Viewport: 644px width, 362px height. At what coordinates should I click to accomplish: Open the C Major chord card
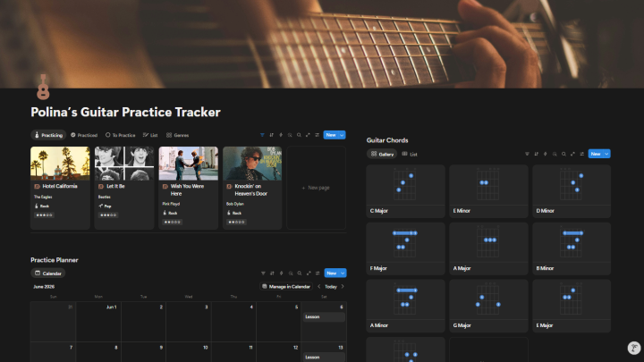click(405, 191)
